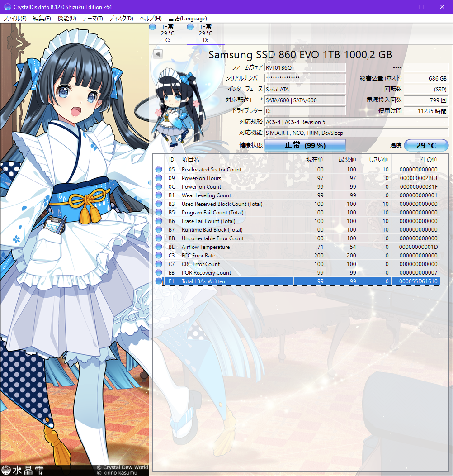Click the 最悪値 column header
The height and width of the screenshot is (476, 453).
coord(343,160)
